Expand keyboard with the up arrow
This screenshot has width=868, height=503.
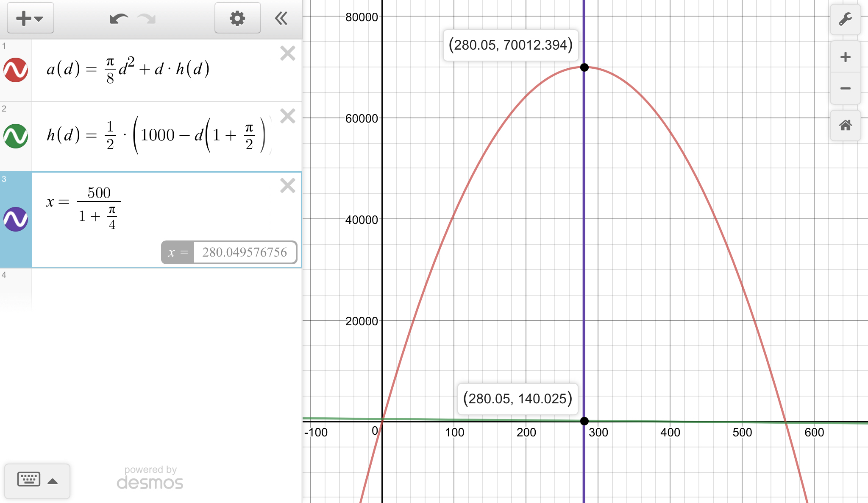click(53, 481)
